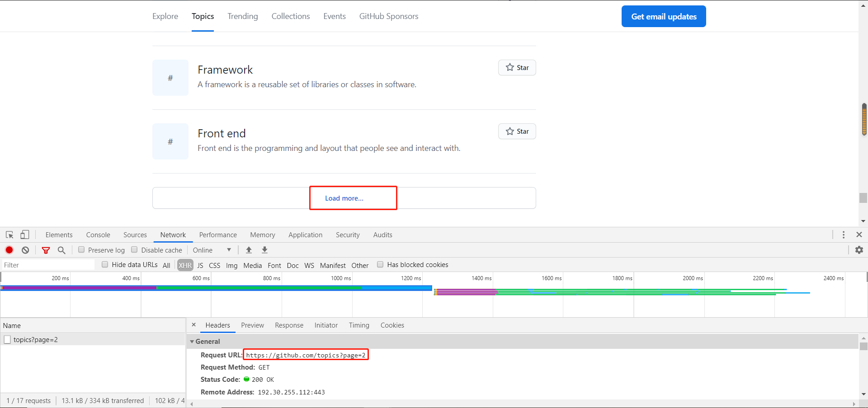The image size is (868, 408).
Task: Open the Explore page link
Action: tap(165, 16)
